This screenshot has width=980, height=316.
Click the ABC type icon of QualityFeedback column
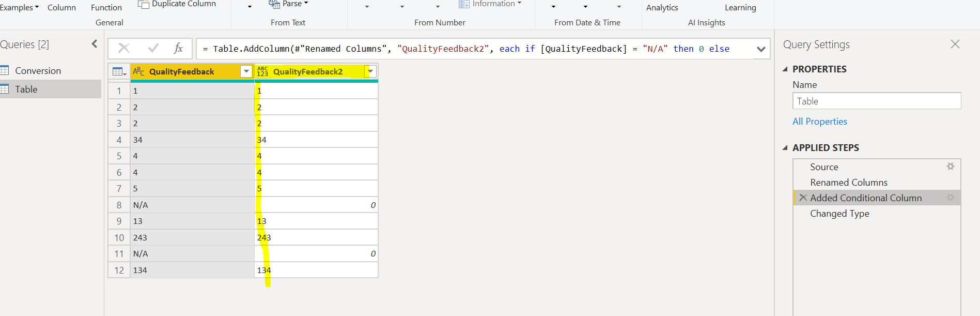pos(138,71)
